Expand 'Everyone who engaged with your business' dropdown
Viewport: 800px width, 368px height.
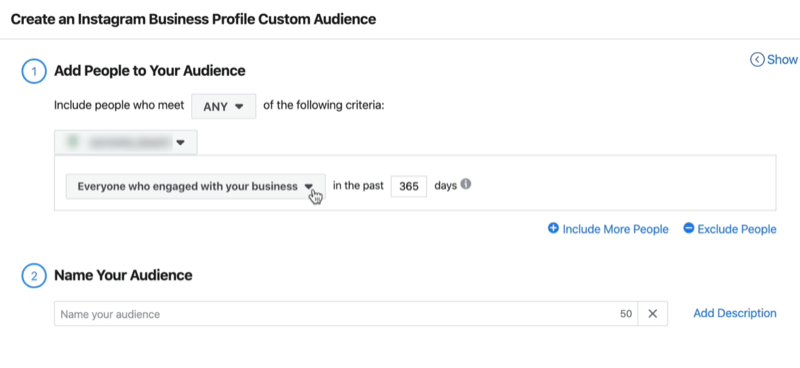(195, 186)
